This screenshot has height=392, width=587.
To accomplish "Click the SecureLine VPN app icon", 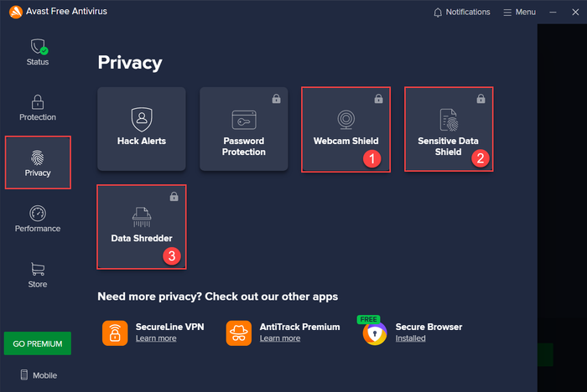I will (115, 333).
